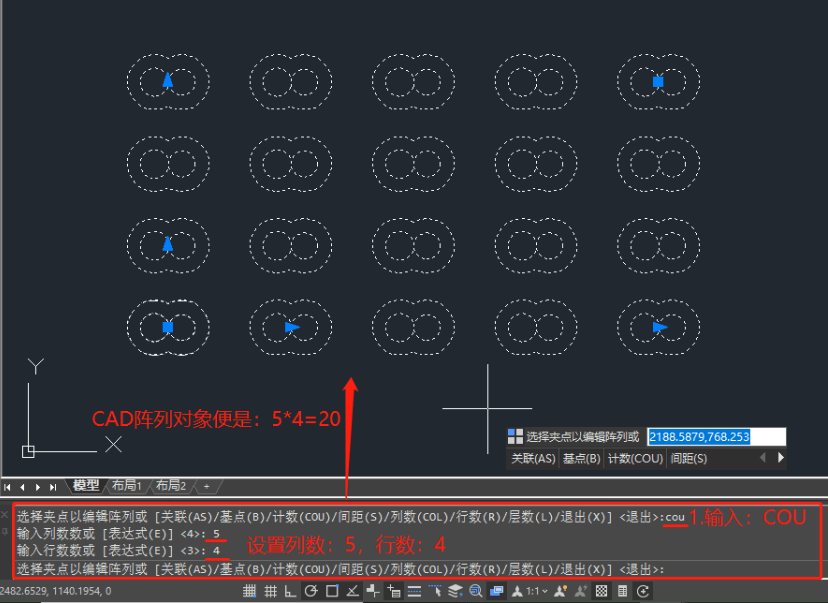Viewport: 828px width, 603px height.
Task: Toggle snap mode in status bar
Action: click(249, 591)
